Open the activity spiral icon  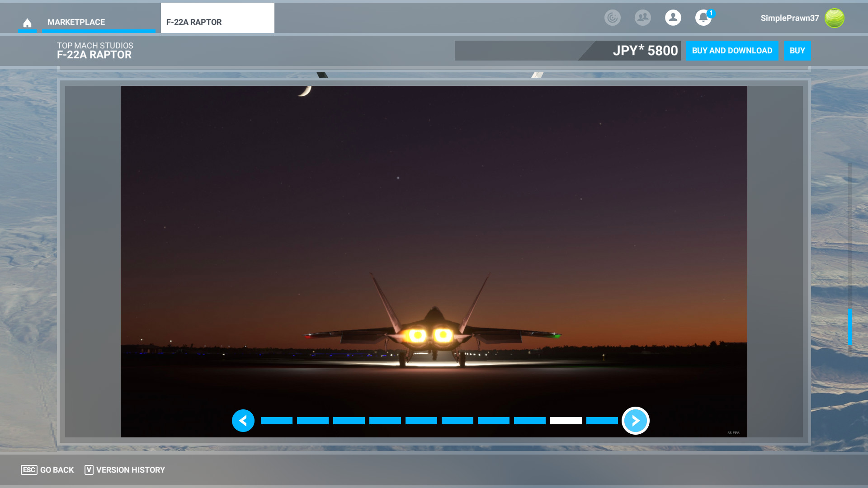613,18
